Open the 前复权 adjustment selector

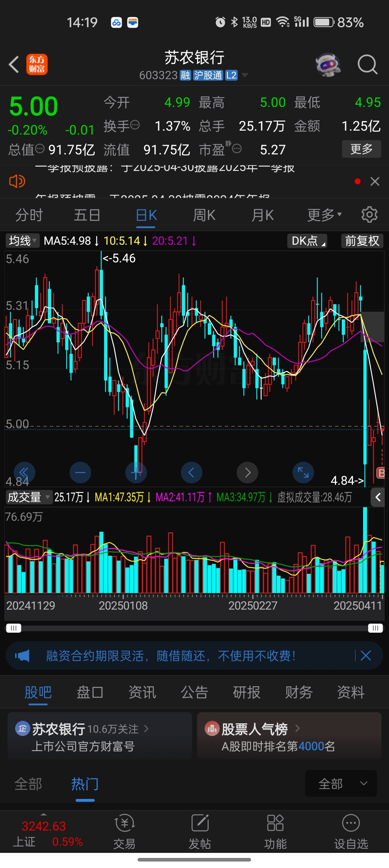[362, 241]
